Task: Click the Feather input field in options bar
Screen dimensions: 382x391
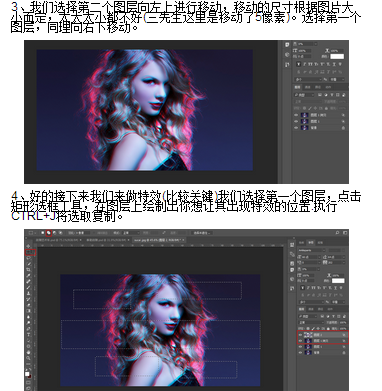Action: coord(84,233)
